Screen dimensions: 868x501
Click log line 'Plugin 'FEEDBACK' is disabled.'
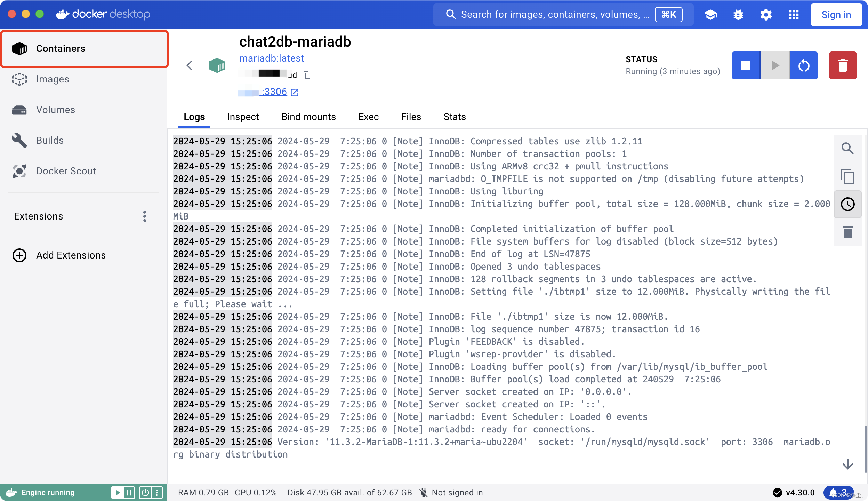[x=506, y=342]
